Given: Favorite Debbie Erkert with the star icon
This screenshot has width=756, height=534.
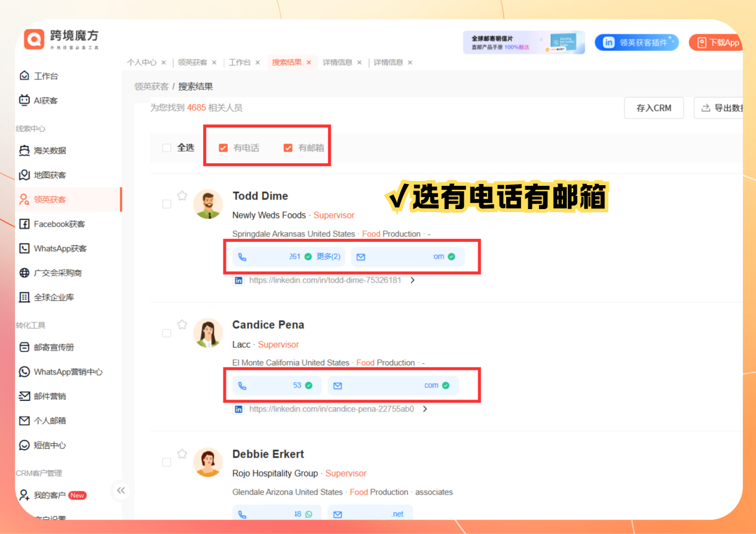Looking at the screenshot, I should click(x=182, y=453).
